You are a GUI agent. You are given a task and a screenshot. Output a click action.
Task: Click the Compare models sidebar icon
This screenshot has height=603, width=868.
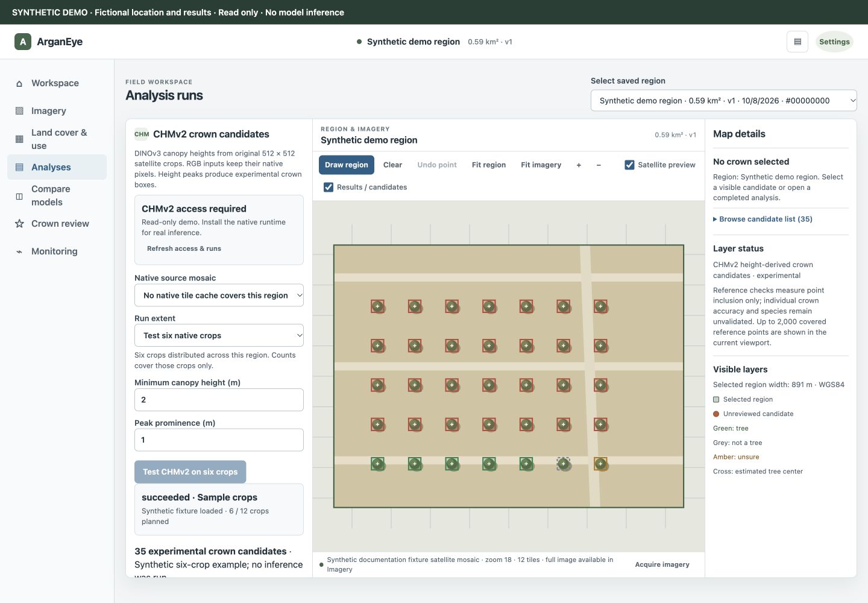(x=19, y=196)
